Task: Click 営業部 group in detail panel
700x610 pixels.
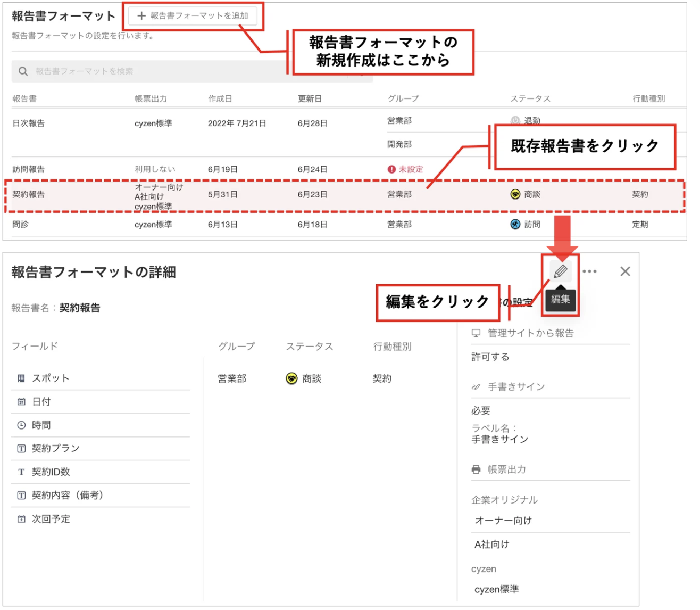Action: [232, 378]
